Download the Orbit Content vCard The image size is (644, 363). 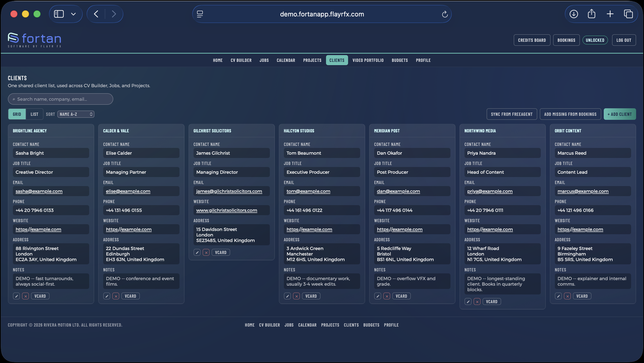tap(582, 296)
